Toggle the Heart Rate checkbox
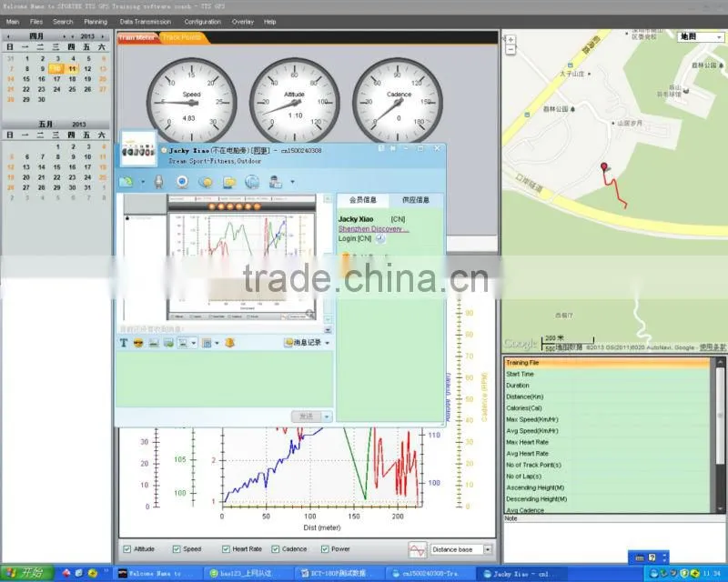This screenshot has width=728, height=582. [226, 549]
